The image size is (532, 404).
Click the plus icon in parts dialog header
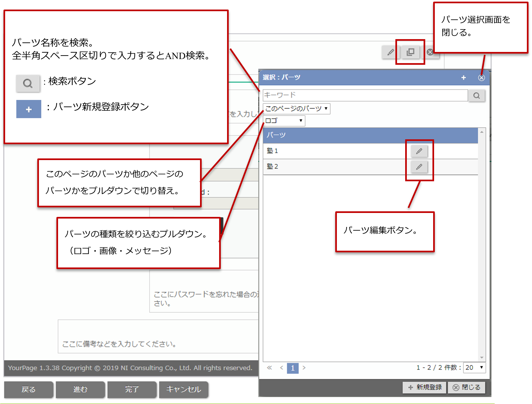(464, 78)
